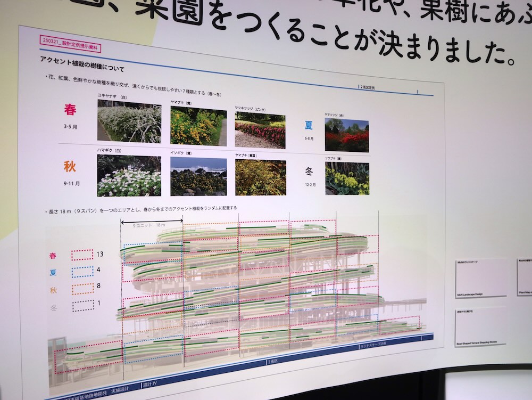Image resolution: width=532 pixels, height=400 pixels.
Task: Select the Tsuwabuki winter flower photo
Action: point(347,178)
